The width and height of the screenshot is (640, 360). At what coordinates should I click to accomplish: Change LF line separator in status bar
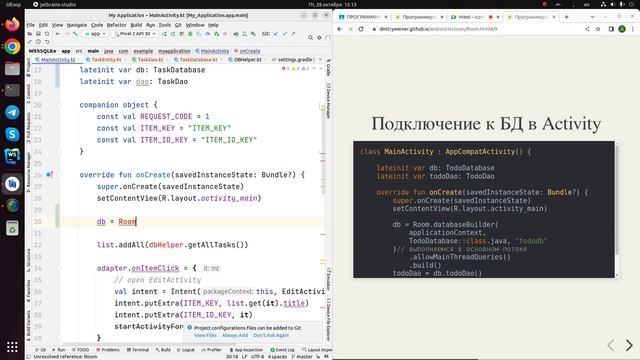point(244,356)
